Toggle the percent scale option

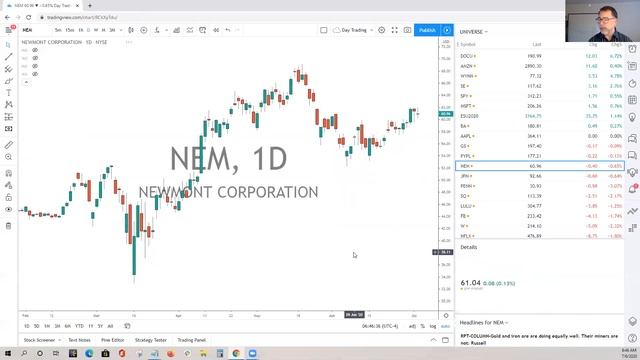click(x=423, y=326)
